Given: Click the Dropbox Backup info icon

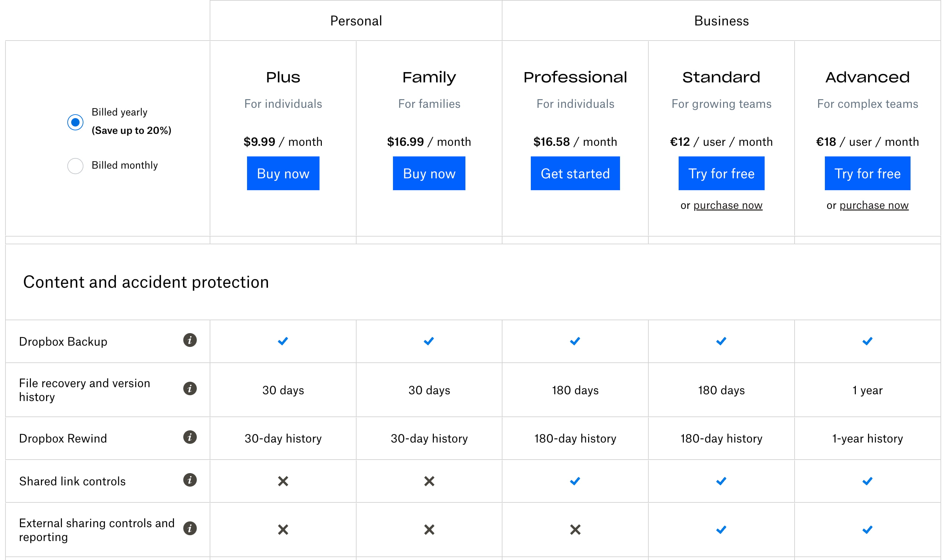Looking at the screenshot, I should pyautogui.click(x=190, y=340).
